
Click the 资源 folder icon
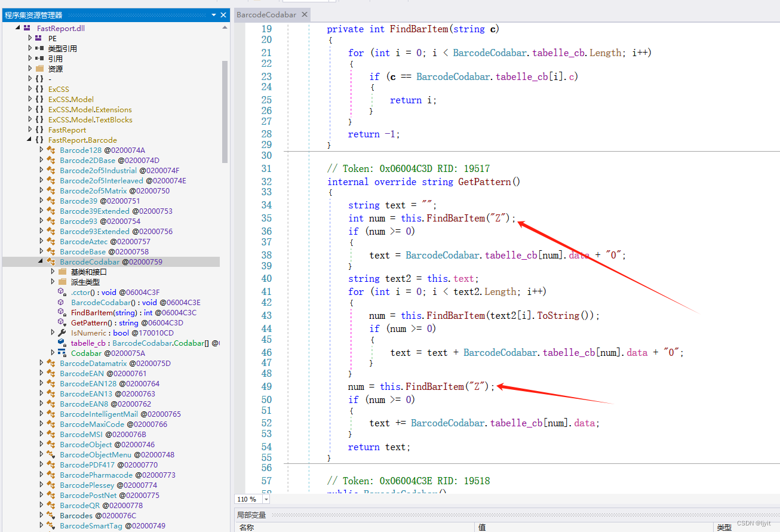[39, 69]
